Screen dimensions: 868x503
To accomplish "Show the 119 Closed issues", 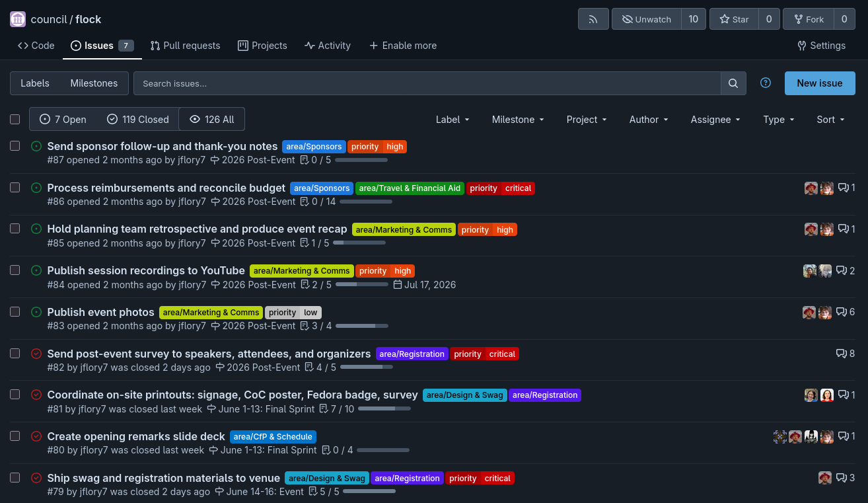I will tap(138, 120).
